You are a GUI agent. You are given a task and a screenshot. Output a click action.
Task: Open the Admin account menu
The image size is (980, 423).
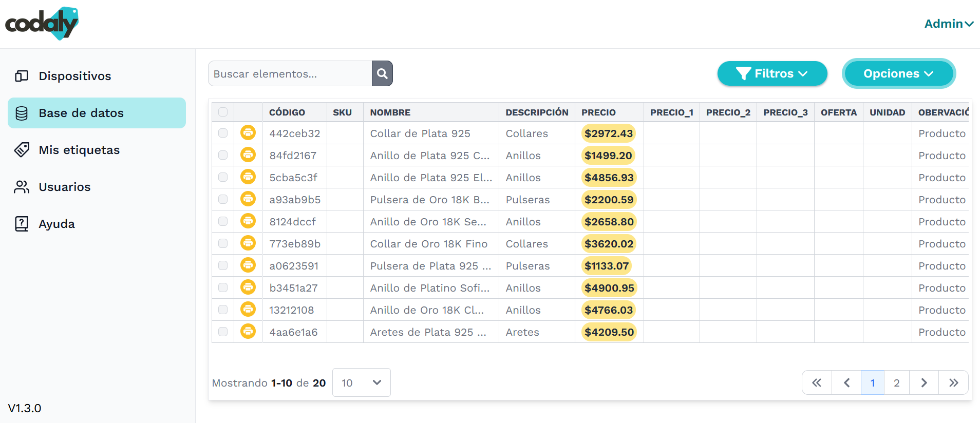[x=949, y=24]
